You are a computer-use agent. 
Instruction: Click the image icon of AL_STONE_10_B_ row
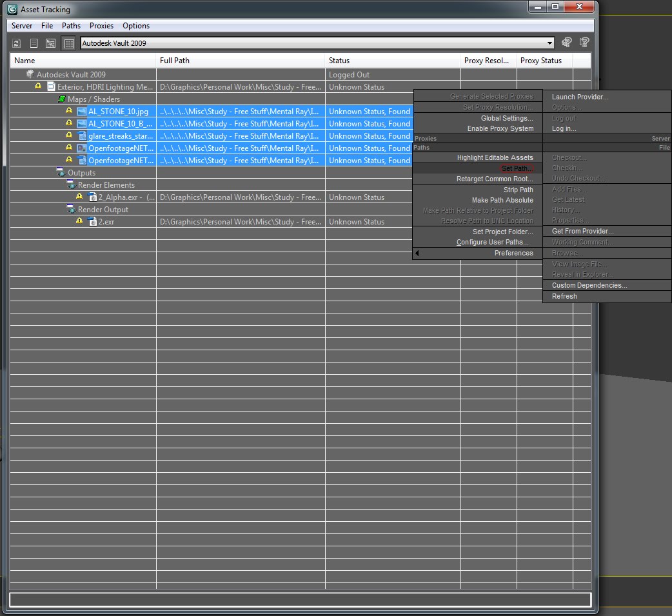click(x=82, y=124)
